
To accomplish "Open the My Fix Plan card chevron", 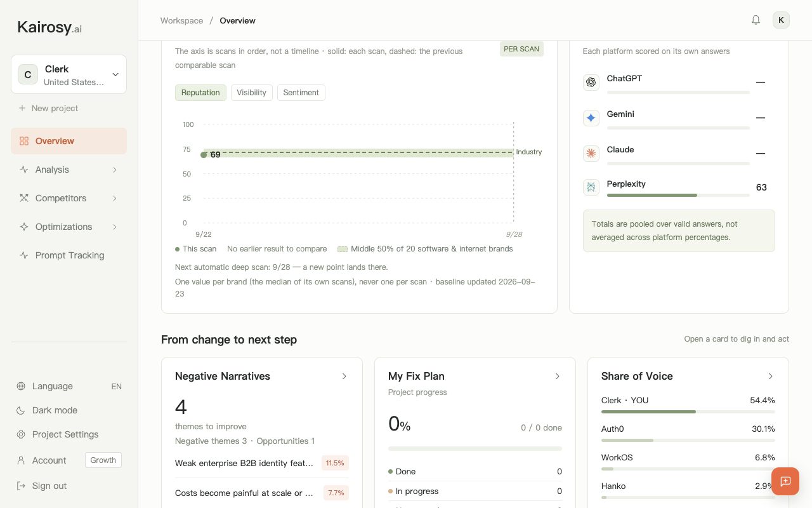I will [558, 377].
